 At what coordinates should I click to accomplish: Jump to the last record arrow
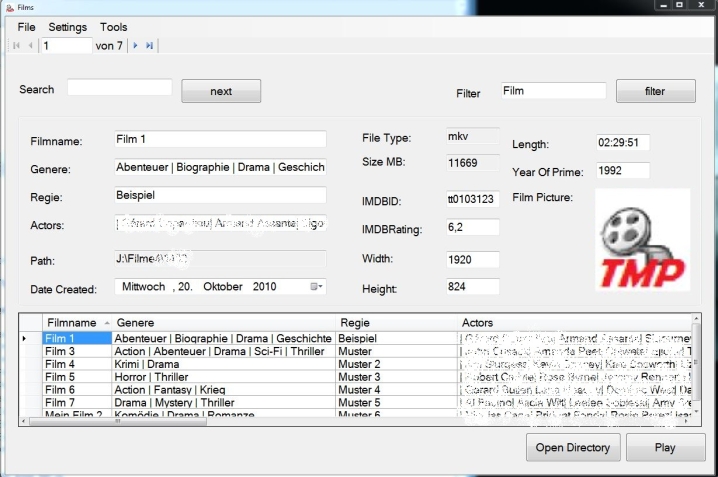click(x=149, y=46)
